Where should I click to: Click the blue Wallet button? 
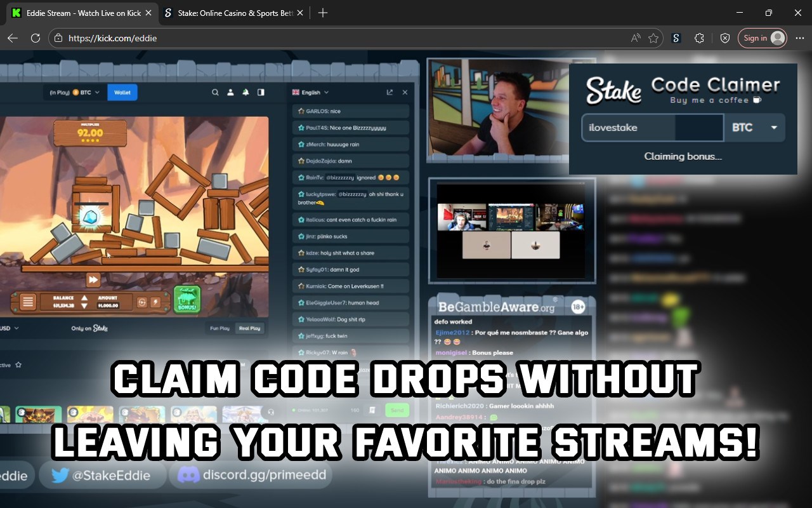pyautogui.click(x=122, y=93)
